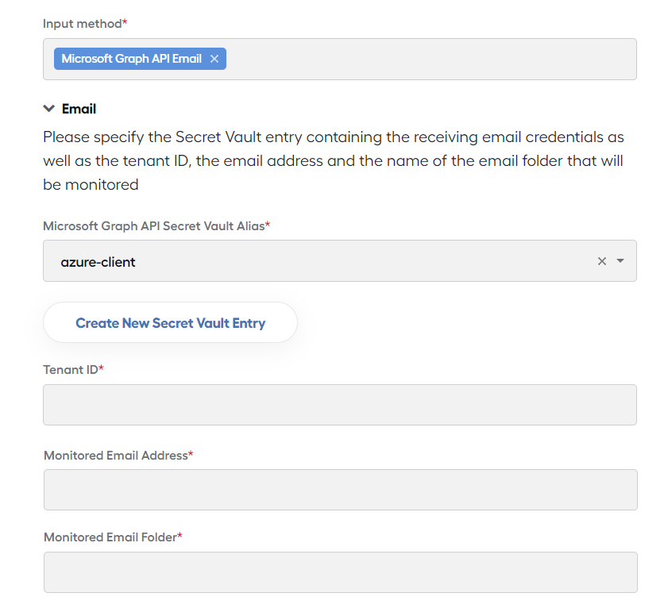Viewport: 672px width, 616px height.
Task: Open the Secret Vault Alias dropdown arrow
Action: coord(620,261)
